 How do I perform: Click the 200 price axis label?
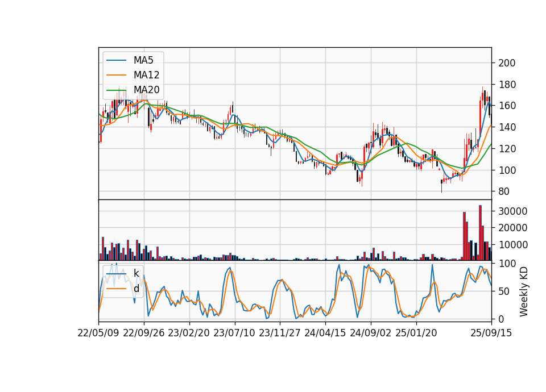click(507, 63)
